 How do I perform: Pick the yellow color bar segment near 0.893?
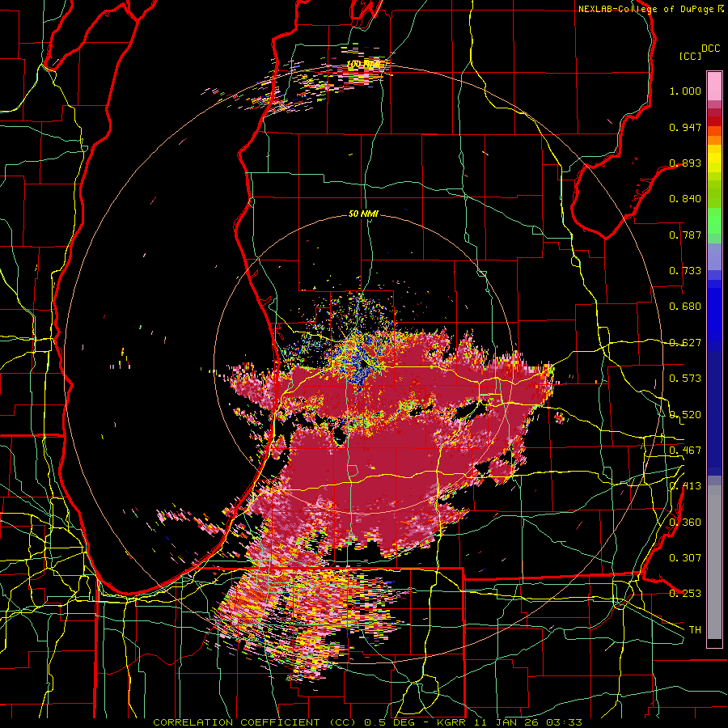coord(714,159)
